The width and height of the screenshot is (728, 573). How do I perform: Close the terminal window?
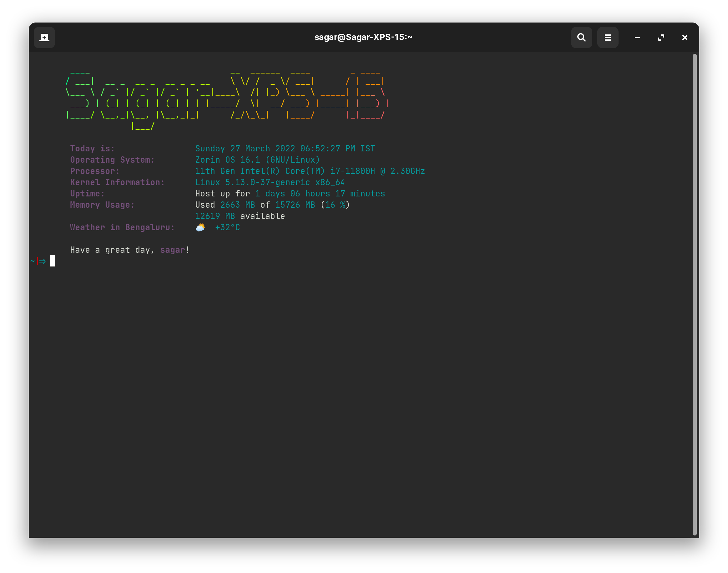(685, 38)
